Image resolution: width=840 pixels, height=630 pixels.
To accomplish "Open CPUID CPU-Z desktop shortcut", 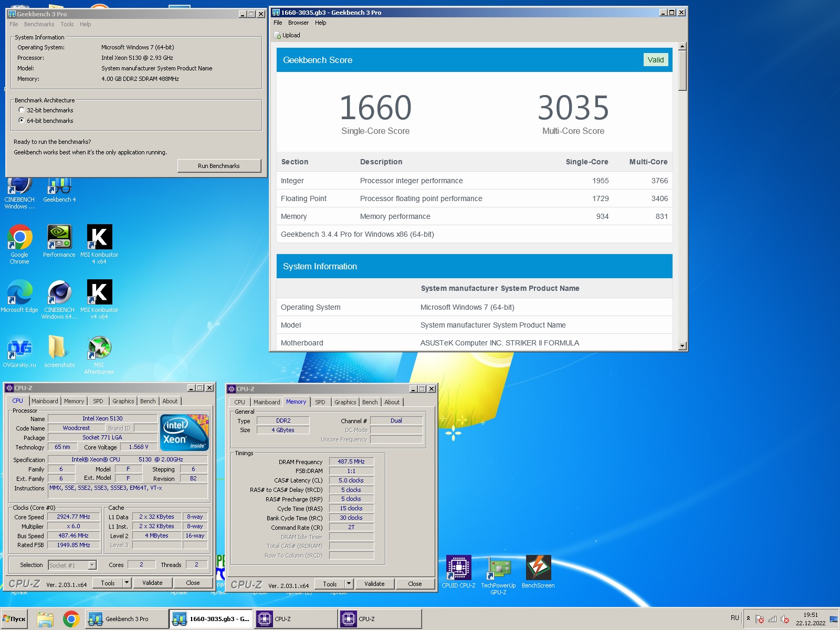I will tap(458, 572).
